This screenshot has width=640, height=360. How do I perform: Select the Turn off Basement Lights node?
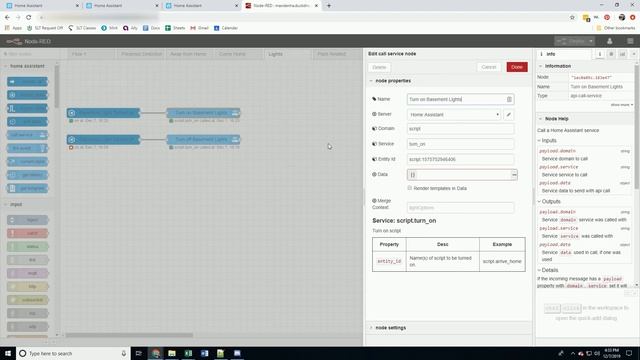(203, 140)
